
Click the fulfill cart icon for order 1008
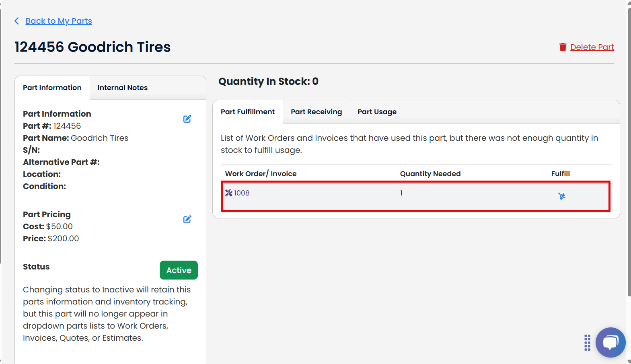[561, 196]
